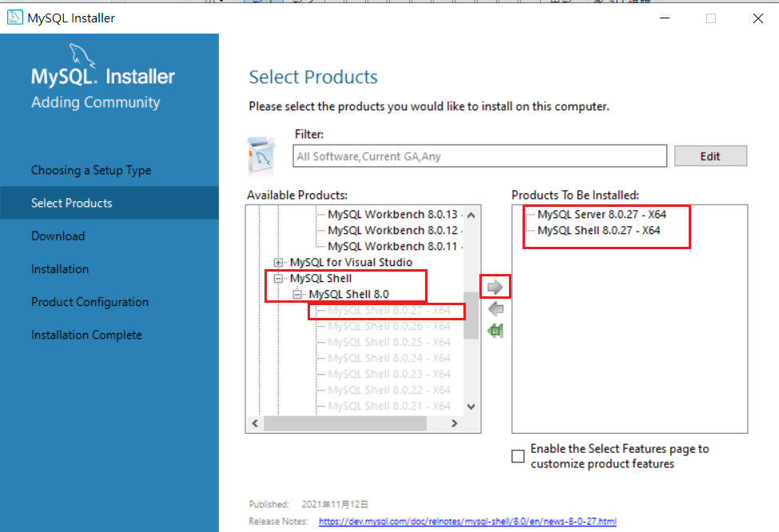This screenshot has width=779, height=532.
Task: Select MySQL Shell 8.0.22 - X64
Action: click(389, 390)
